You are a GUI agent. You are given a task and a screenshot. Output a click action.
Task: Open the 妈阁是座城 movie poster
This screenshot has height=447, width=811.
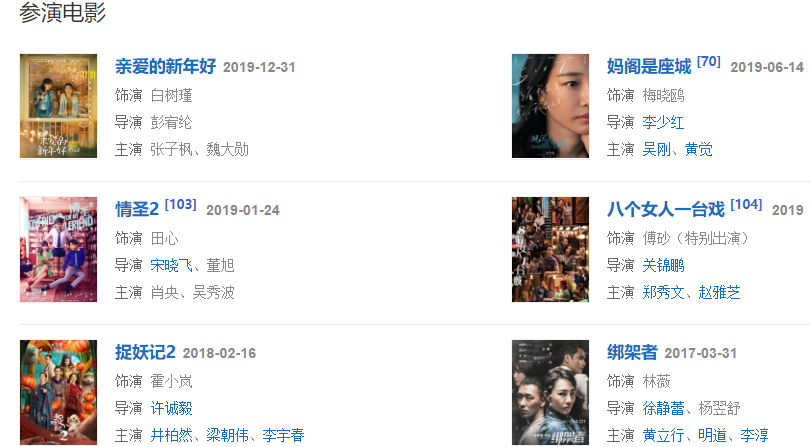[x=550, y=106]
